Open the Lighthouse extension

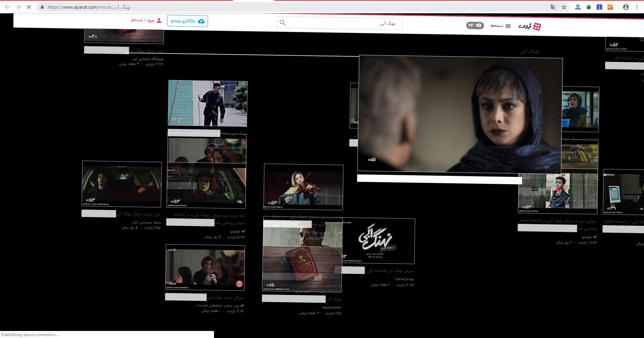click(x=599, y=7)
